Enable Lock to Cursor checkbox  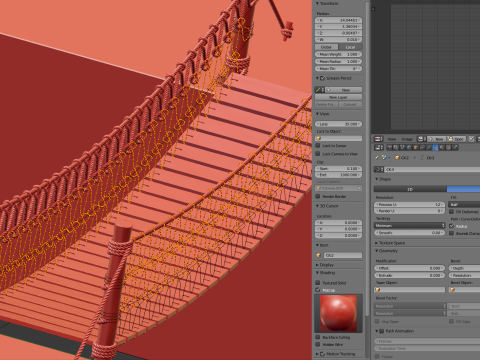318,146
